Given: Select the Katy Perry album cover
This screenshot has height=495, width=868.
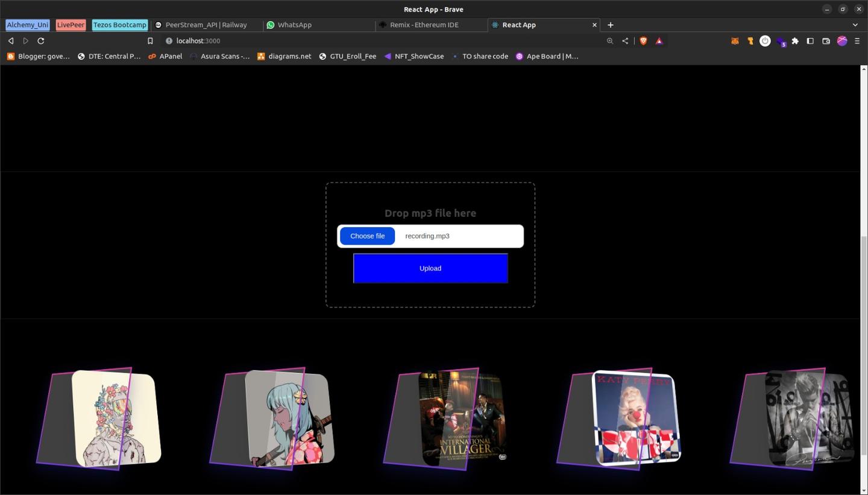Looking at the screenshot, I should (619, 419).
